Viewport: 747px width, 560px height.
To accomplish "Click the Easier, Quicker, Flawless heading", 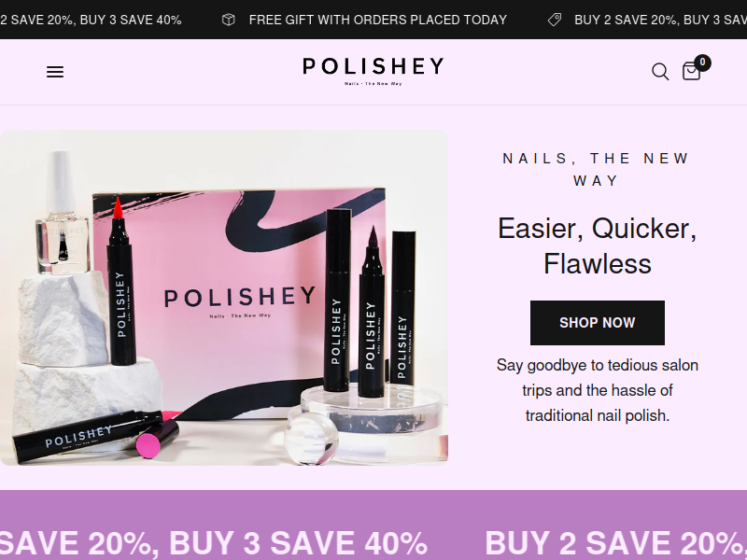I will click(598, 245).
